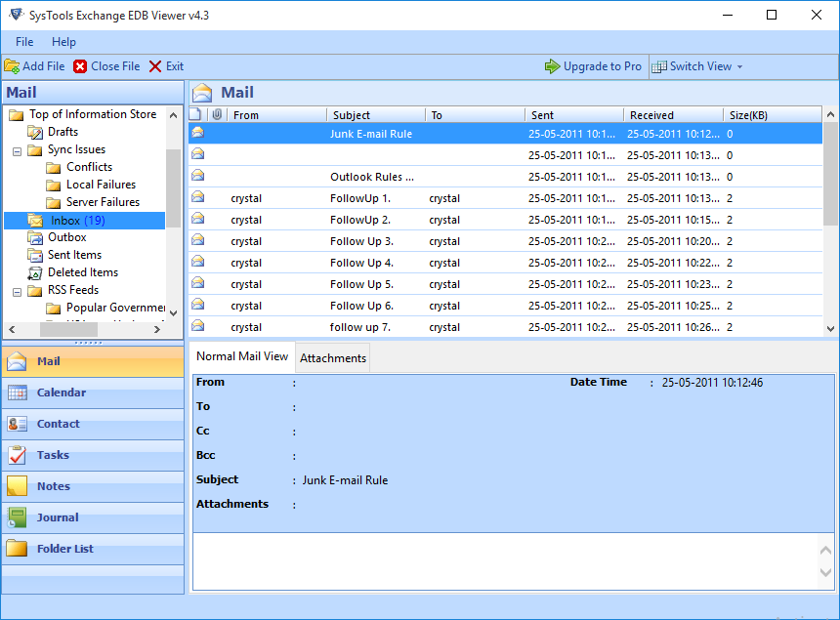Click the green Upgrade to Pro arrow icon
Screen dimensions: 840x620
coord(552,66)
